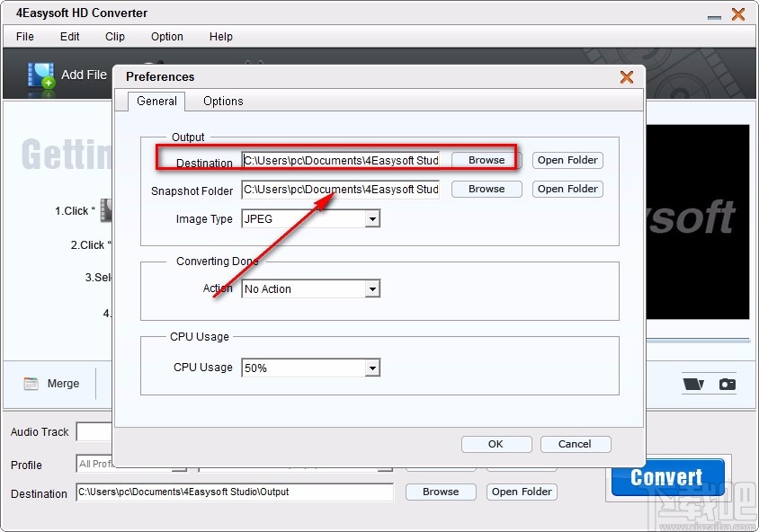Open Folder for Snapshot Folder

pyautogui.click(x=567, y=189)
